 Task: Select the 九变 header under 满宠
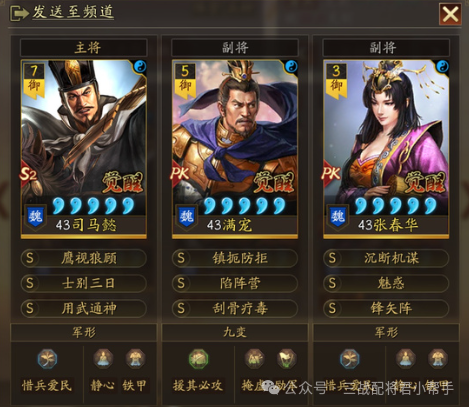235,332
